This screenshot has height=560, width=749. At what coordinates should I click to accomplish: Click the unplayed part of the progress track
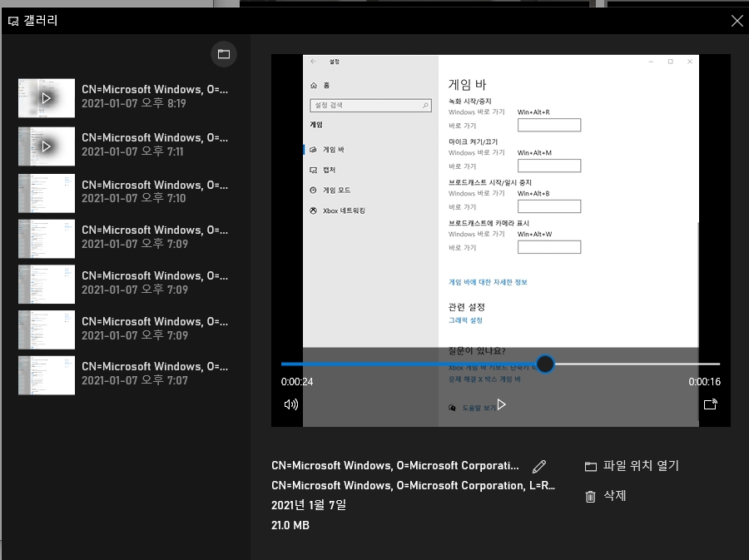point(637,364)
